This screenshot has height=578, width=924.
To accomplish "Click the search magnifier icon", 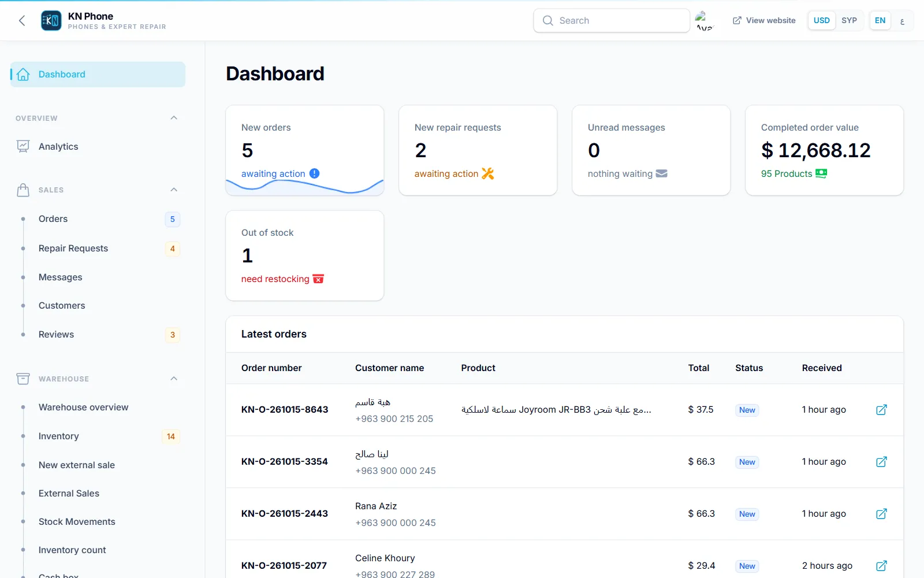I will (x=547, y=20).
